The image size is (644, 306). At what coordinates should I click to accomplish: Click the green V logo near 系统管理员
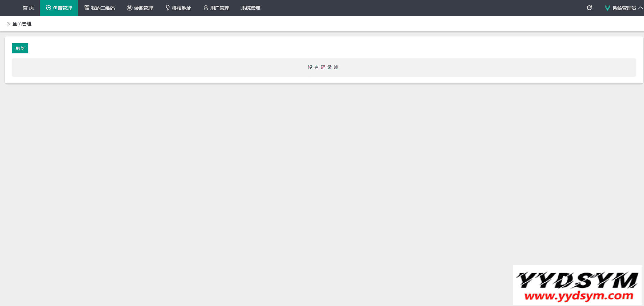coord(607,8)
